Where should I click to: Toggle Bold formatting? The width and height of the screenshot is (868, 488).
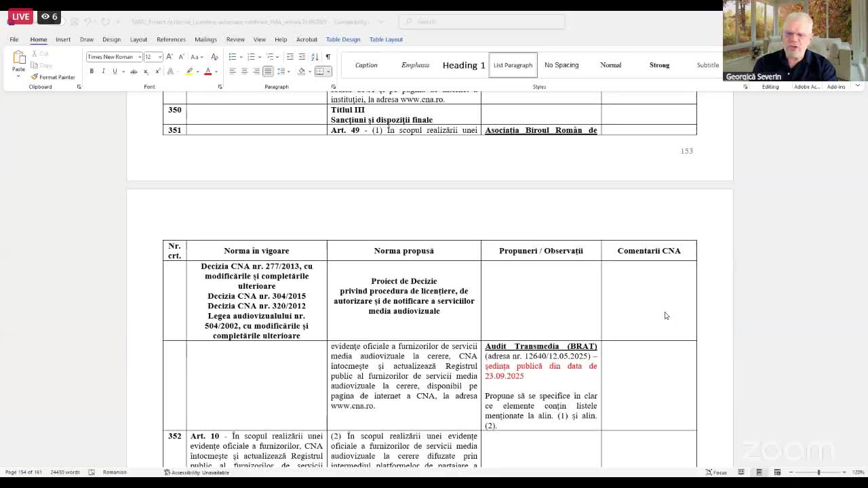[x=92, y=71]
